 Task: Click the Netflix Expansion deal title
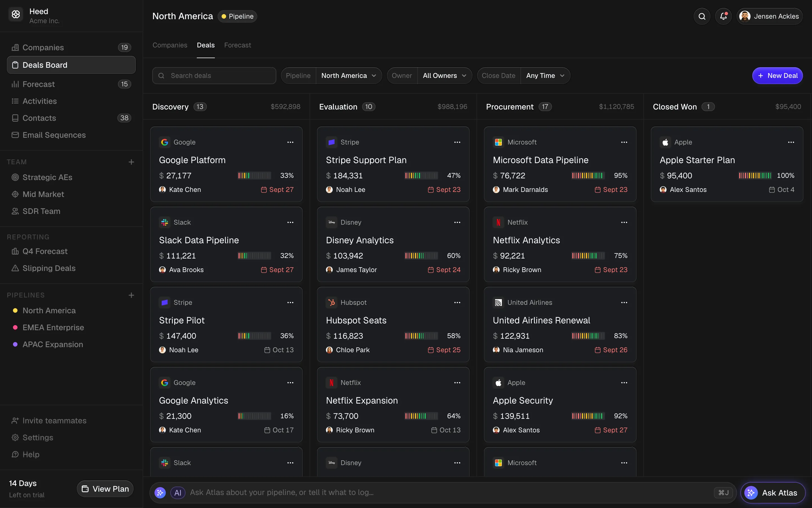pos(362,400)
